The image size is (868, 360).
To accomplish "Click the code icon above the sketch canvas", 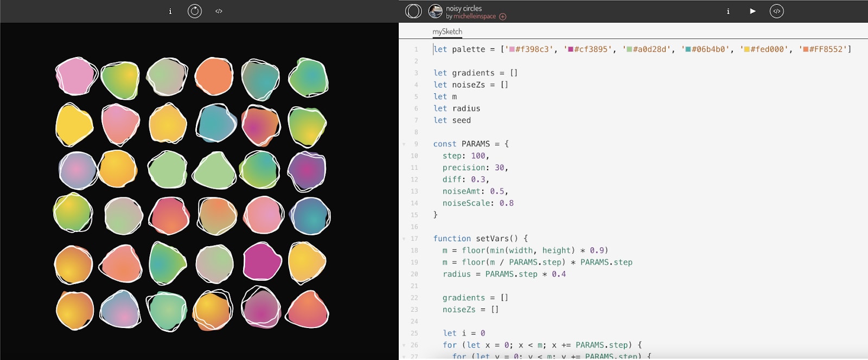I will [x=219, y=11].
